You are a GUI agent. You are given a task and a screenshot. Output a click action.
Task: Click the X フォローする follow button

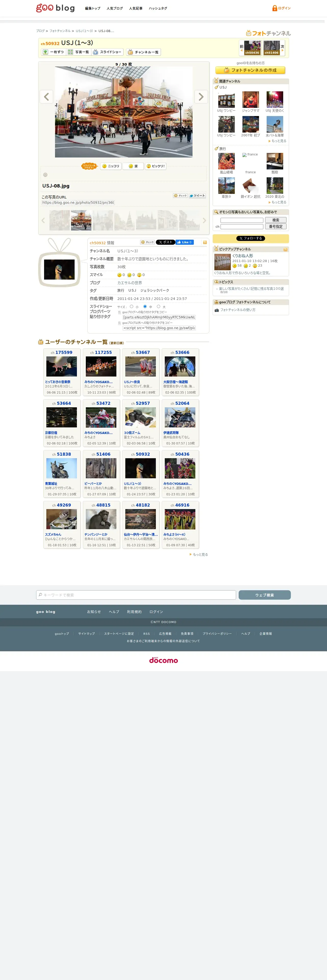tap(251, 239)
